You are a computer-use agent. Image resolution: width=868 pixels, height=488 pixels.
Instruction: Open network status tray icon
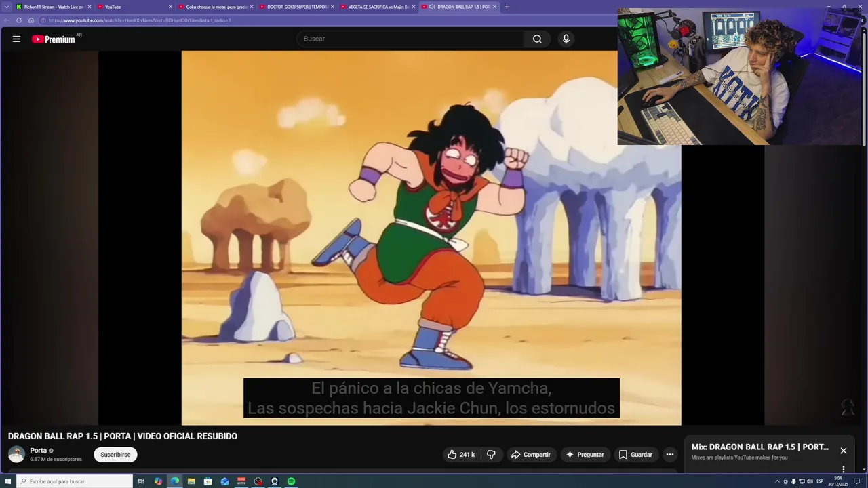click(802, 481)
